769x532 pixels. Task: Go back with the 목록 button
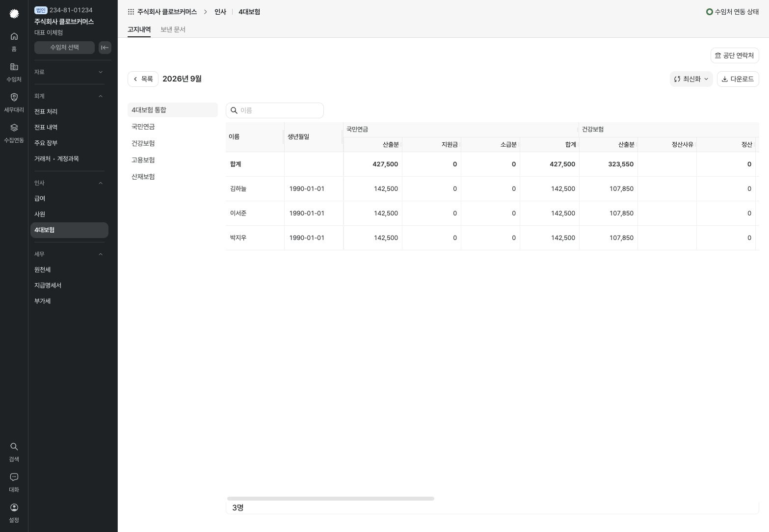point(143,79)
